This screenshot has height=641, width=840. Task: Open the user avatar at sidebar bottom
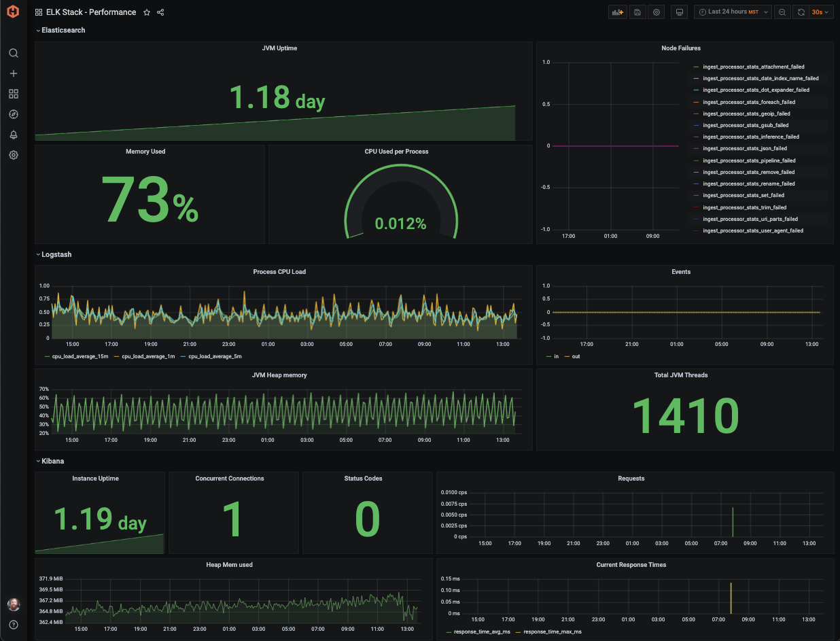click(x=13, y=604)
